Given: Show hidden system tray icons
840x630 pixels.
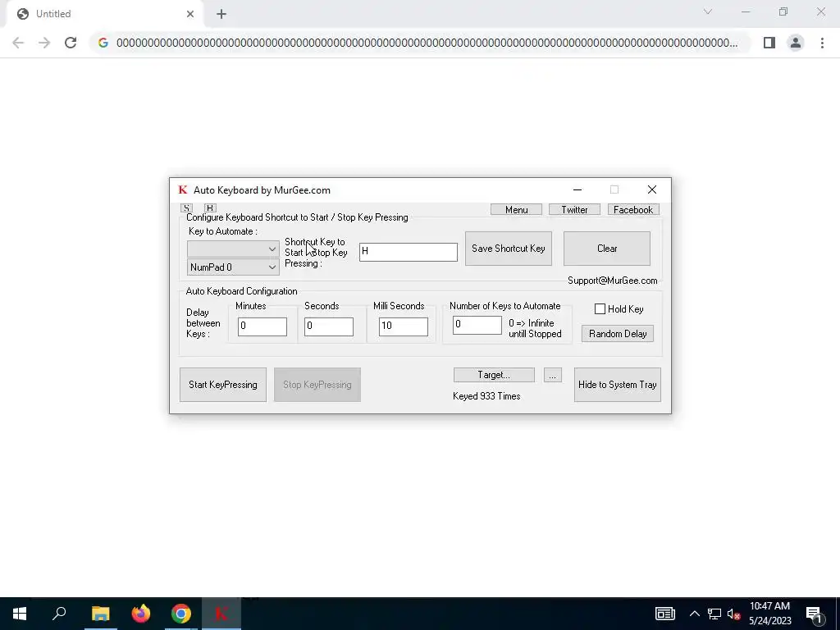Looking at the screenshot, I should tap(694, 614).
